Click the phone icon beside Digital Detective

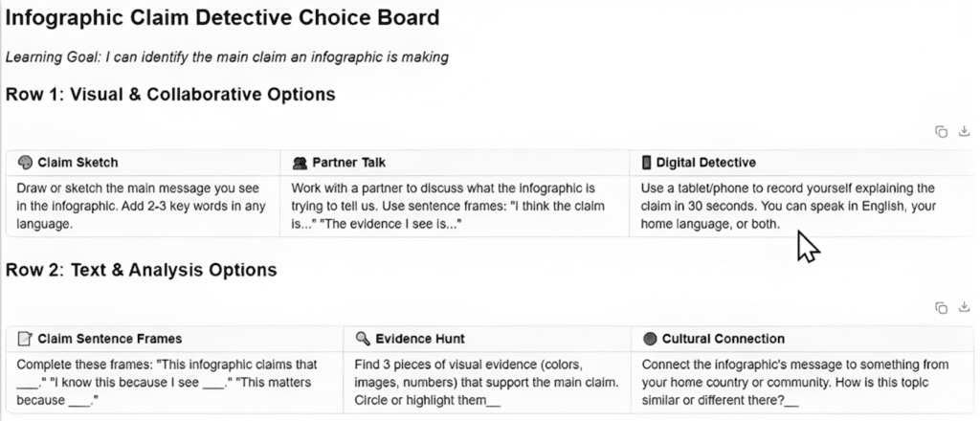[647, 163]
